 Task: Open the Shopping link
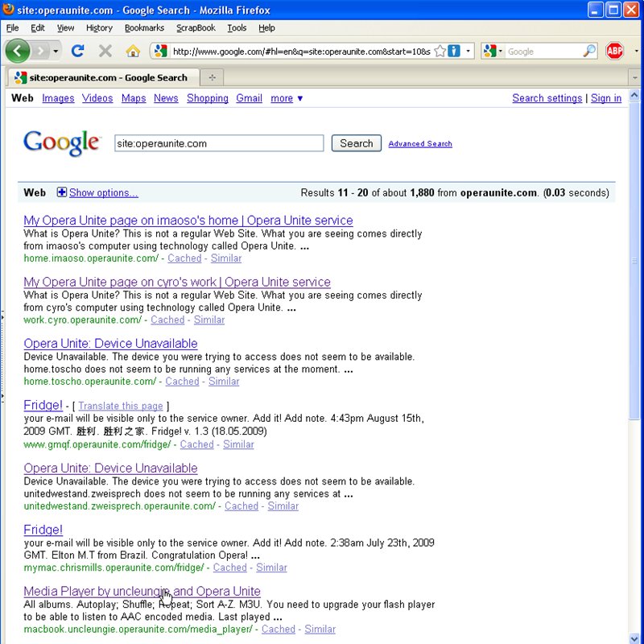208,98
